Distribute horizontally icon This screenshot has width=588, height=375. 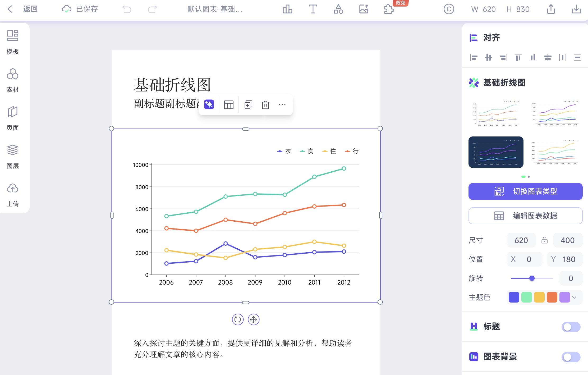click(563, 57)
